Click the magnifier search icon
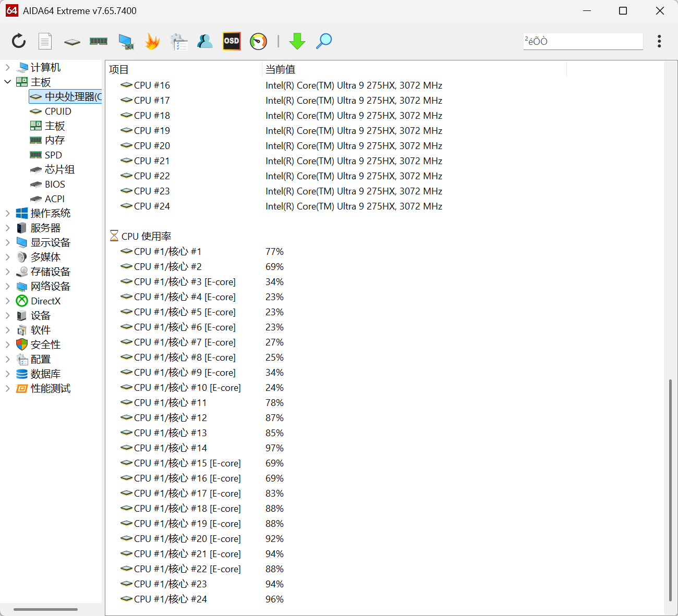The image size is (678, 616). [x=324, y=41]
